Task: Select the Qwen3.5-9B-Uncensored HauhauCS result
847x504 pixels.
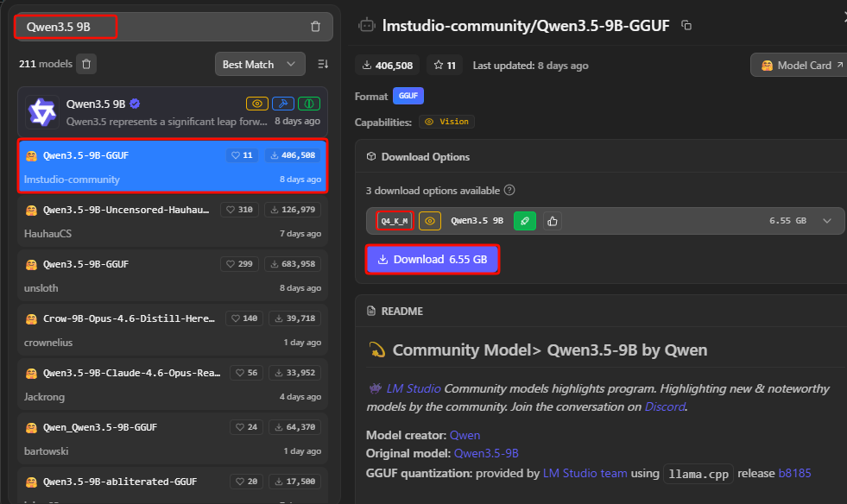Action: tap(173, 221)
